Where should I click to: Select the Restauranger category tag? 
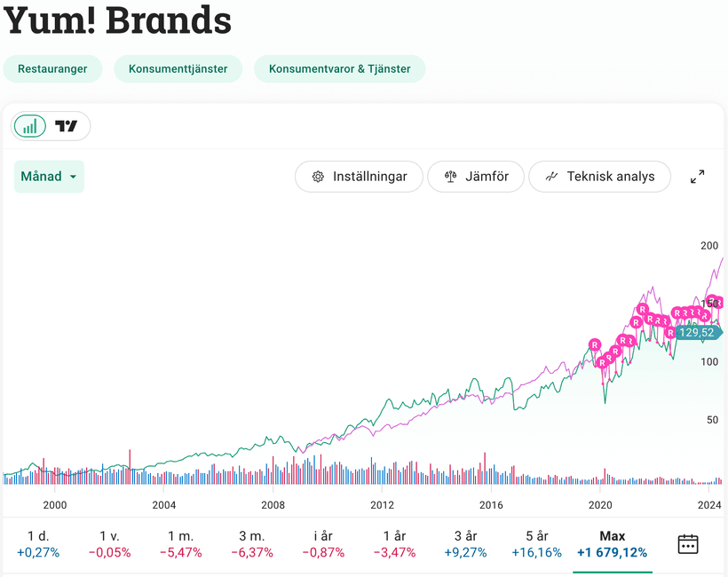coord(52,68)
